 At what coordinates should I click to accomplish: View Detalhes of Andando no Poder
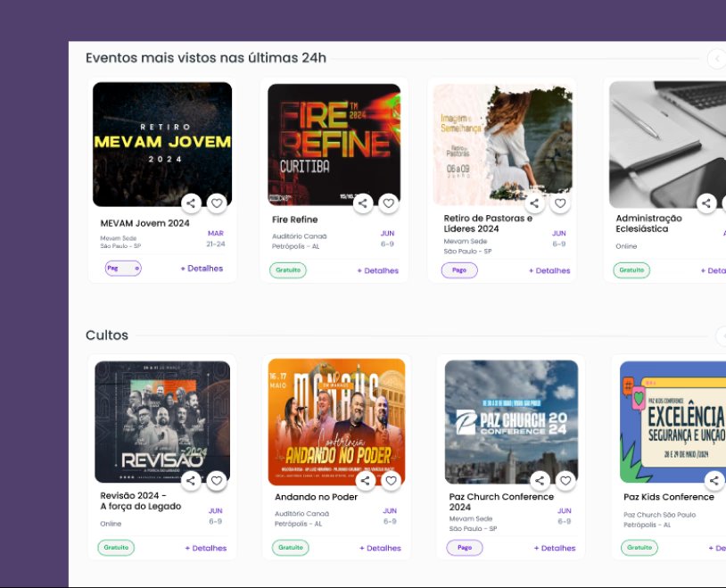pos(381,548)
